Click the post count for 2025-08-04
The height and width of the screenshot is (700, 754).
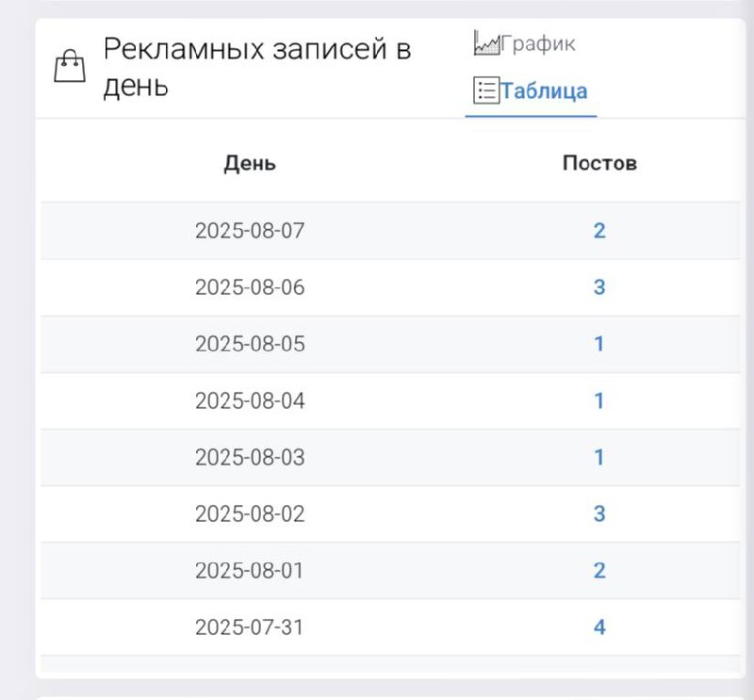click(x=599, y=400)
